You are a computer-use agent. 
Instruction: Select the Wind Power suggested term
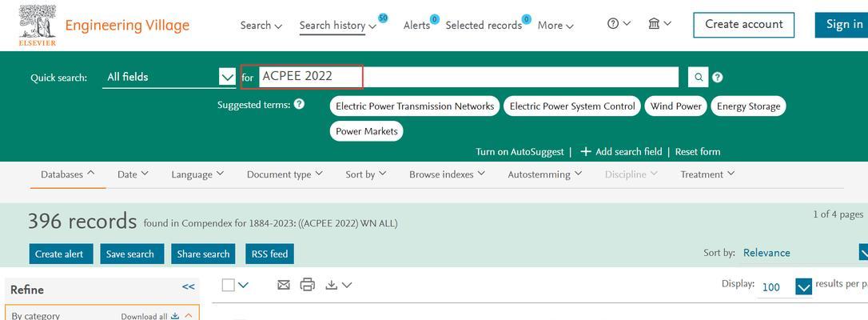coord(675,106)
